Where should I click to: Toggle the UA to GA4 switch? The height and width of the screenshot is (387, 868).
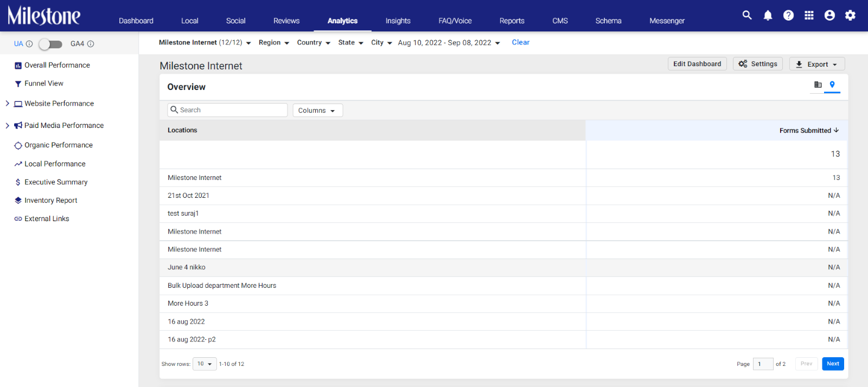[50, 44]
